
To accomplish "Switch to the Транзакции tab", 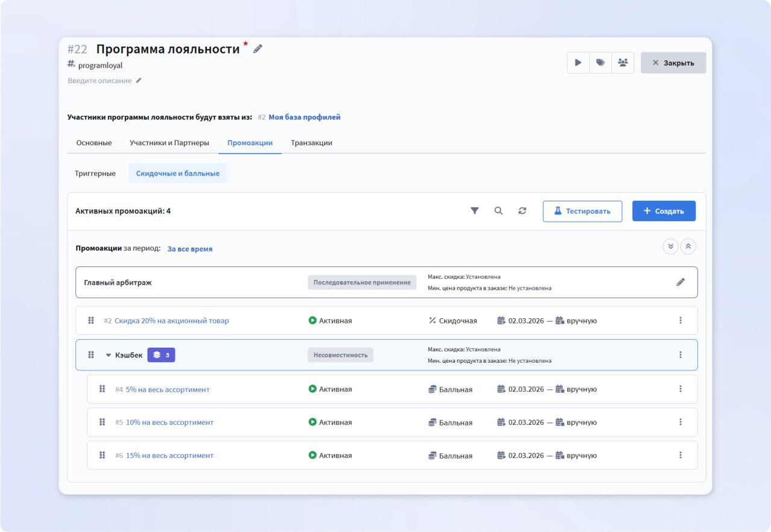I will pyautogui.click(x=311, y=143).
